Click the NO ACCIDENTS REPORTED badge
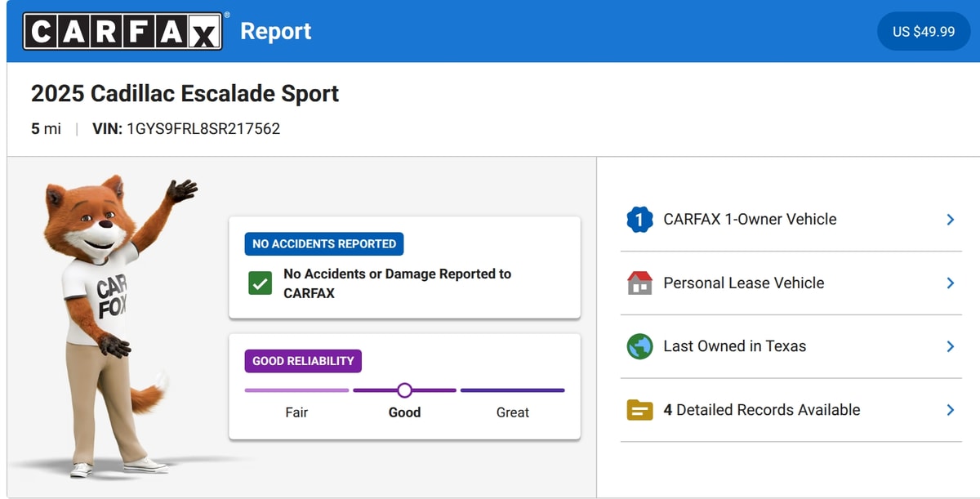The height and width of the screenshot is (499, 980). point(324,243)
